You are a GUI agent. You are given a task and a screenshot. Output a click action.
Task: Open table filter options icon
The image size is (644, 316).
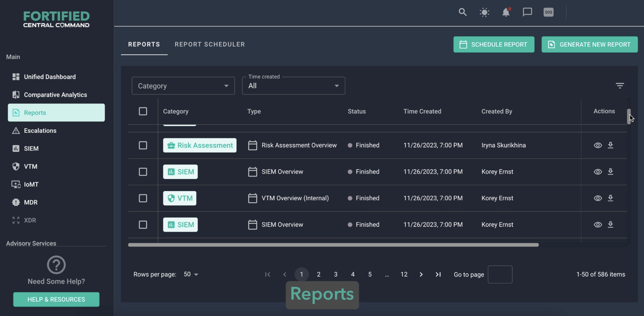[620, 86]
